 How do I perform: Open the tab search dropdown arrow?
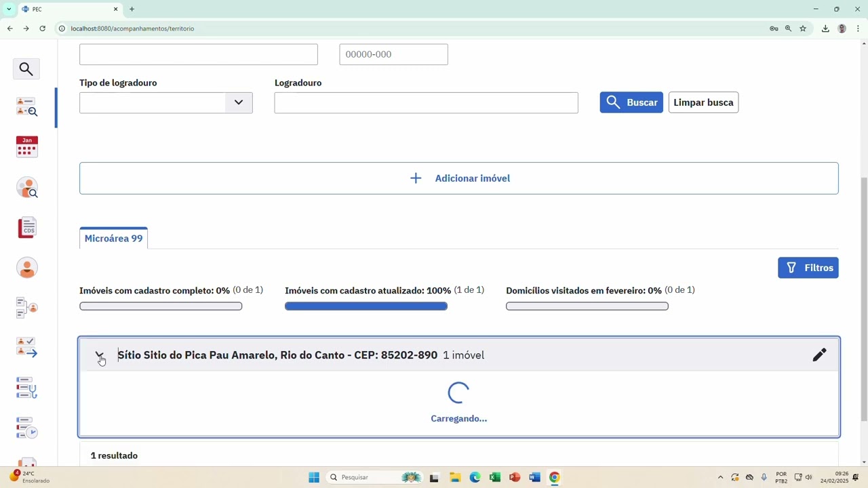8,9
